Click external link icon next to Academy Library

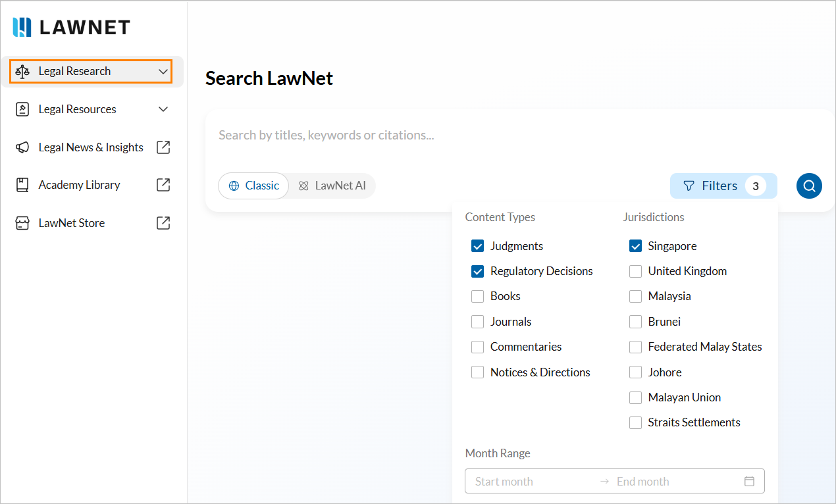[163, 185]
